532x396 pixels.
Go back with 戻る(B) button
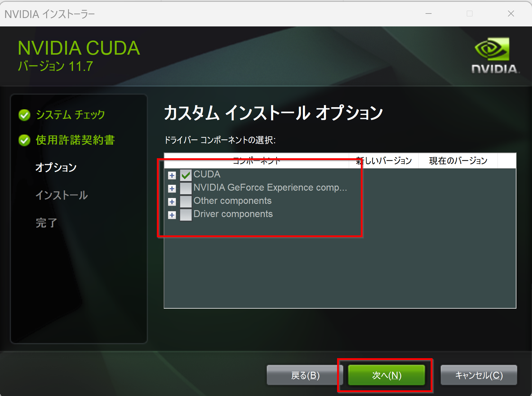305,375
